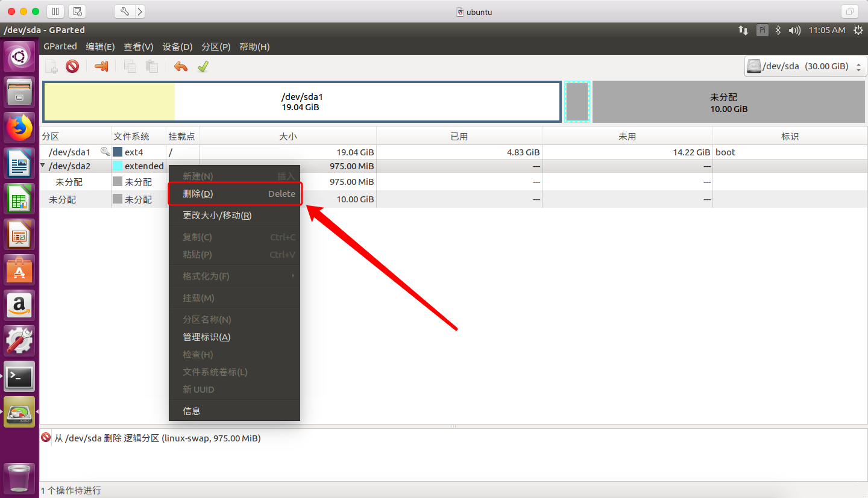
Task: Choose 信息 in the context menu
Action: 234,411
